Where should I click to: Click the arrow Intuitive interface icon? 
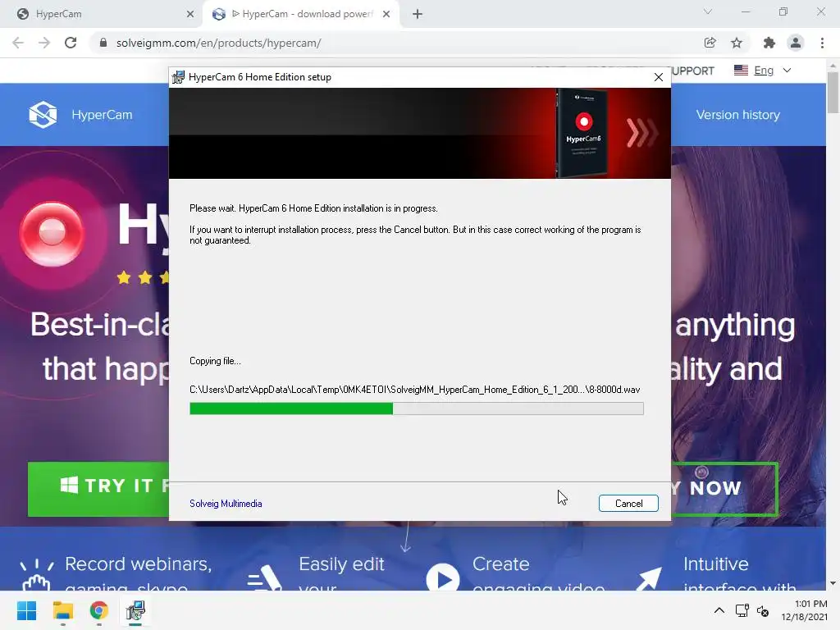(x=648, y=578)
